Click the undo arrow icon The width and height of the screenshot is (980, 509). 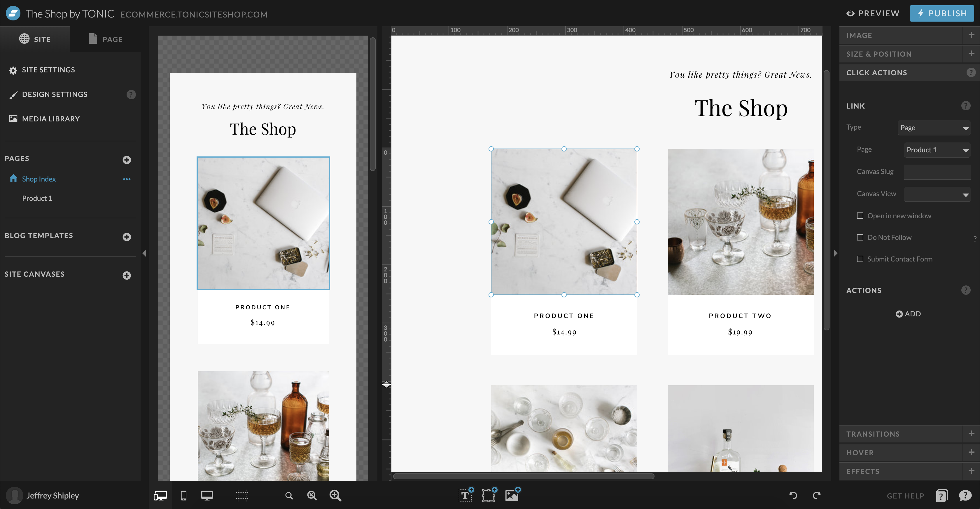click(x=793, y=495)
